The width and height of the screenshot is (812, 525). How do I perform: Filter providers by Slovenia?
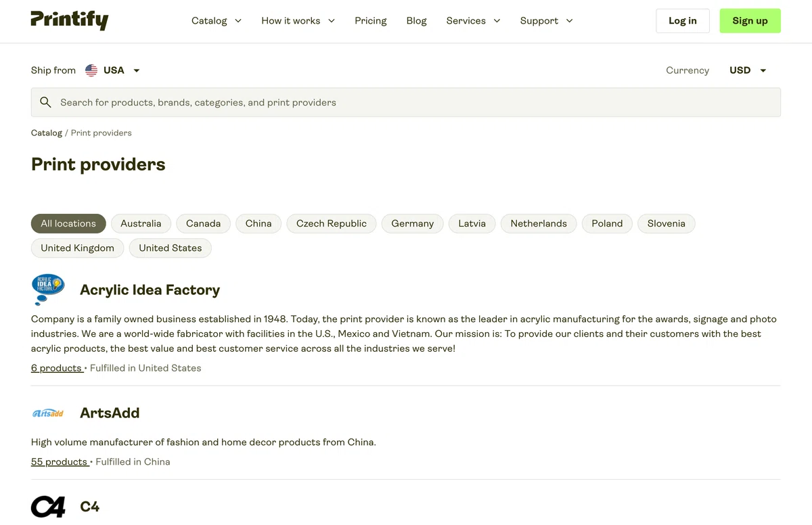(667, 223)
